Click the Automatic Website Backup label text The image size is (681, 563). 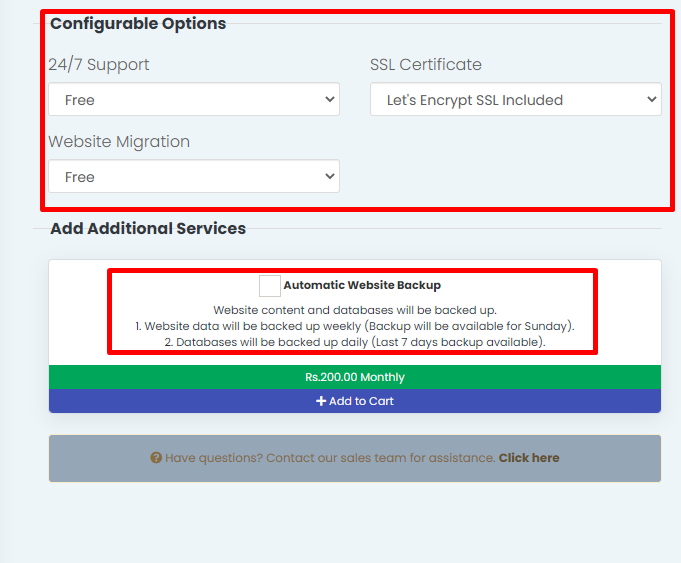pos(361,285)
